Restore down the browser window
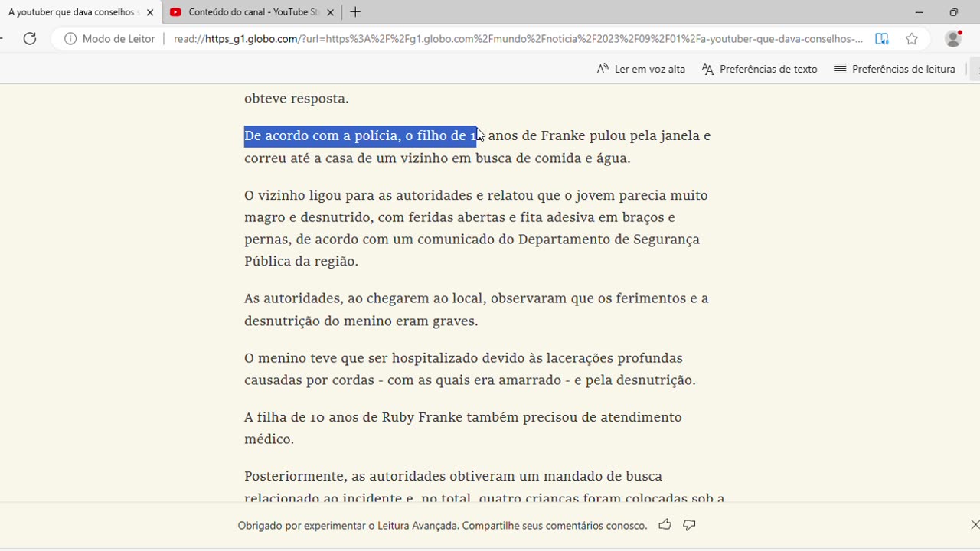Image resolution: width=980 pixels, height=551 pixels. [x=953, y=12]
